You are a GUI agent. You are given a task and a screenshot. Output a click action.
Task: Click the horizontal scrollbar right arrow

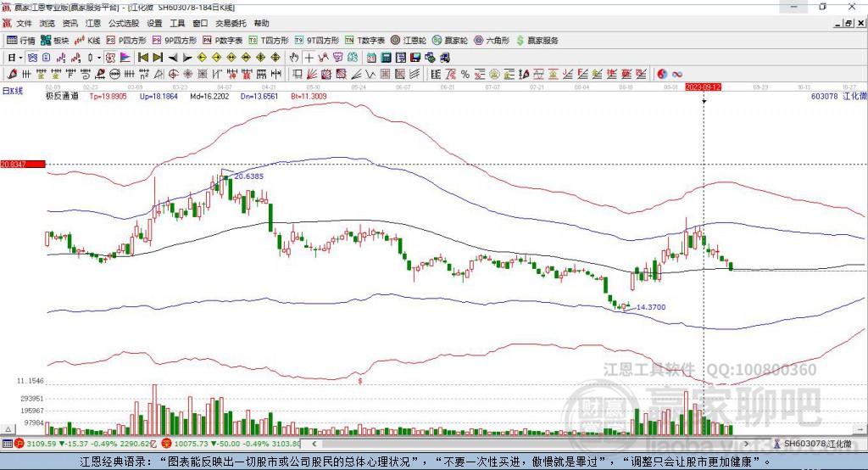pyautogui.click(x=747, y=444)
